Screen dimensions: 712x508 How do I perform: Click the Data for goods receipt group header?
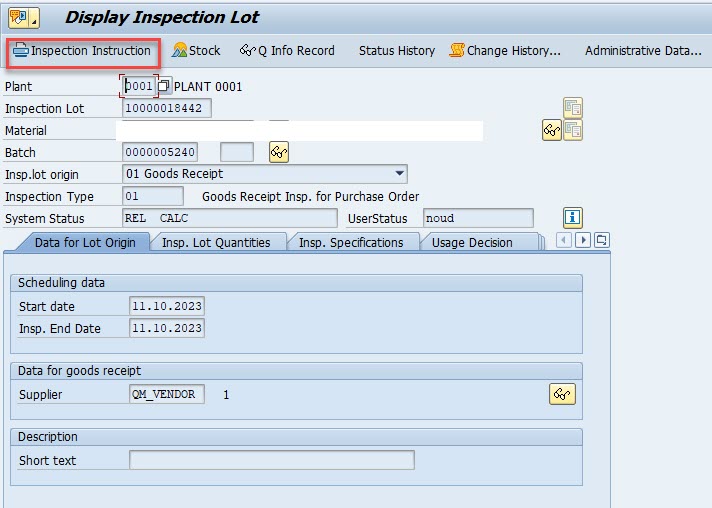tap(296, 371)
